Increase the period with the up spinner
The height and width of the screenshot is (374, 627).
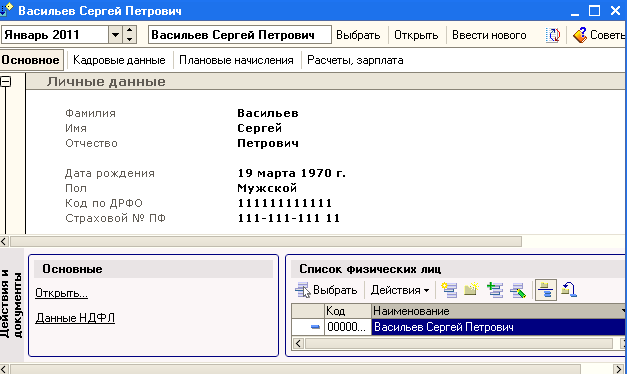[x=130, y=30]
